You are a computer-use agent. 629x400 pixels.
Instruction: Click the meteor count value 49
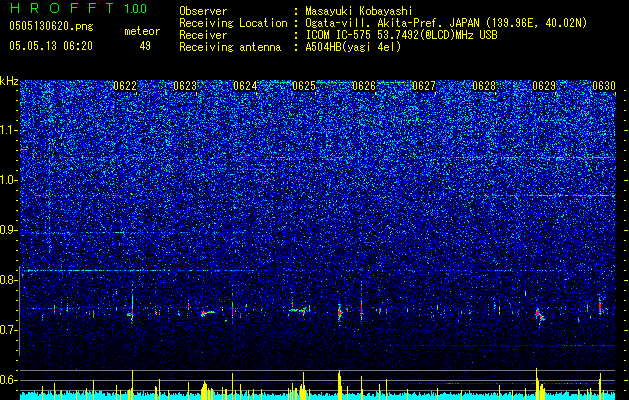[145, 46]
